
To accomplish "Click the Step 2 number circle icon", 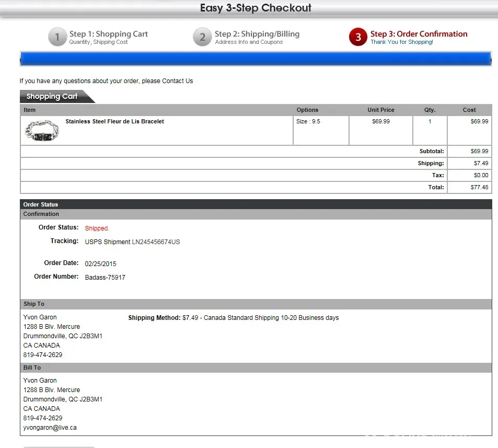I will (202, 38).
